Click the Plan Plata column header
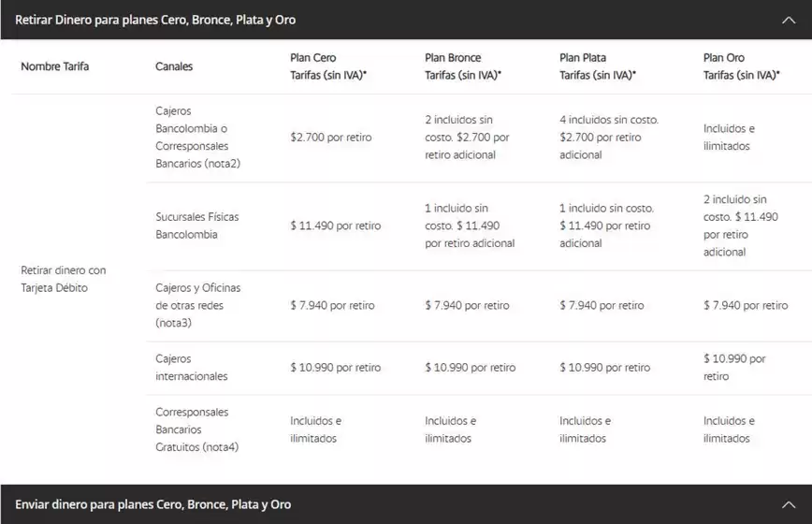The height and width of the screenshot is (524, 812). [x=597, y=66]
